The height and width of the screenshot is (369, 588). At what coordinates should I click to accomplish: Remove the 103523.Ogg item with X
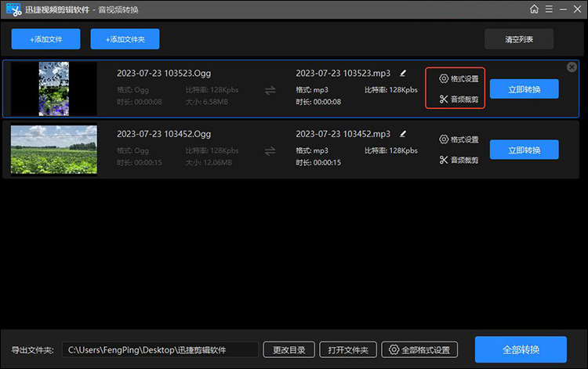[572, 67]
